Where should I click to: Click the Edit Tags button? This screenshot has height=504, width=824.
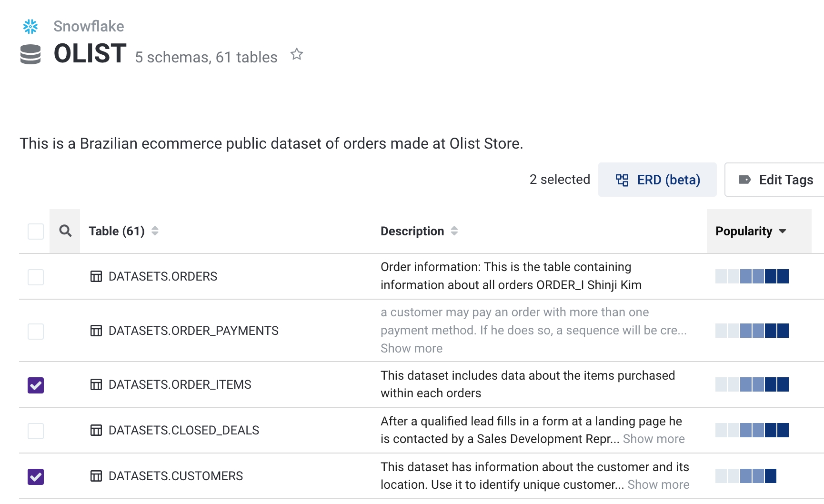[776, 180]
